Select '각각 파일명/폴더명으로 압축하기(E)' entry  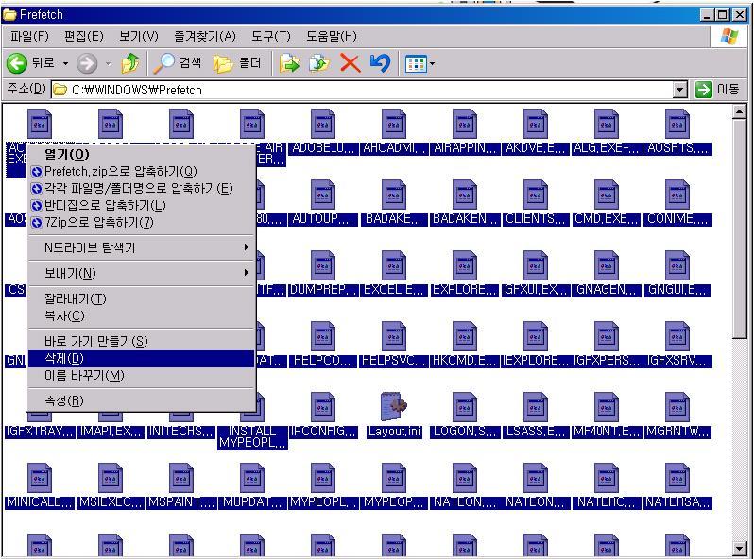point(141,189)
